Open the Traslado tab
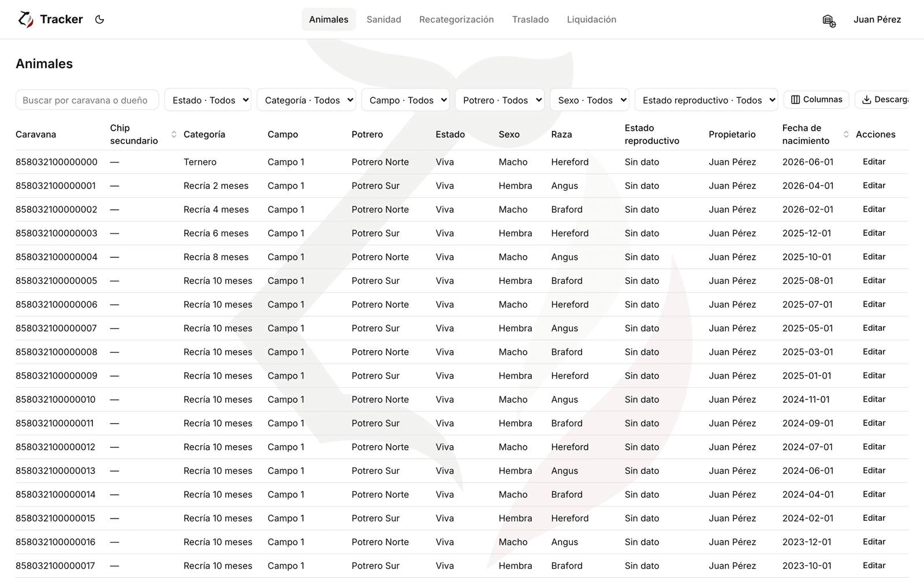Image resolution: width=924 pixels, height=578 pixels. click(530, 20)
